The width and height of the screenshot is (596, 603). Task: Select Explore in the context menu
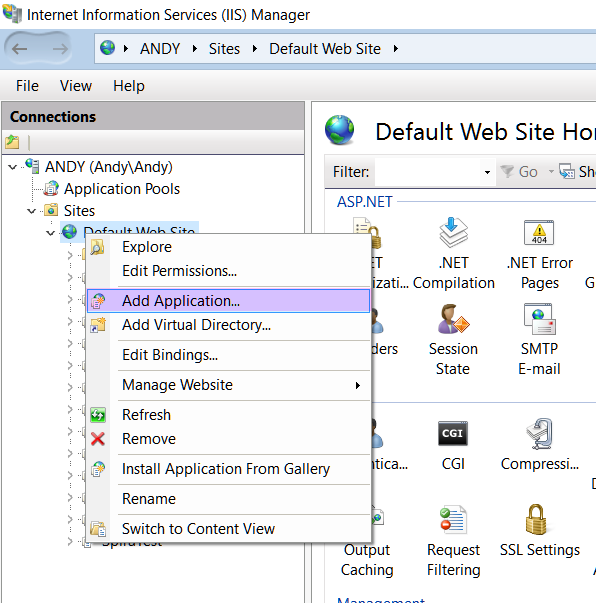(228, 247)
